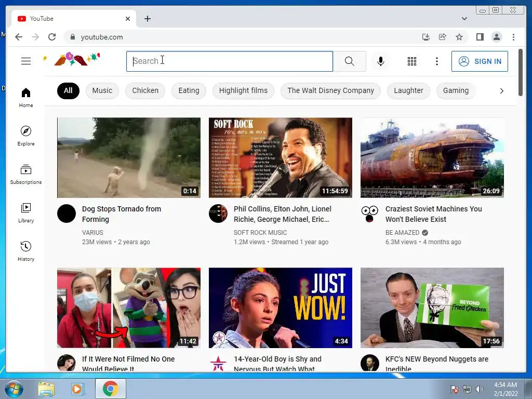
Task: Open the YouTube hamburger guide menu
Action: [x=26, y=61]
